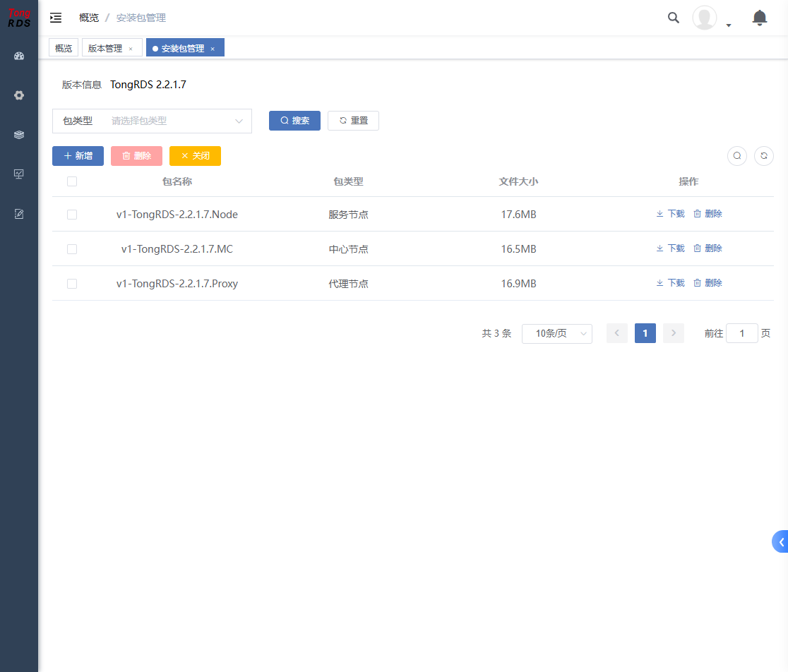
Task: Click the 搜索 button
Action: click(294, 121)
